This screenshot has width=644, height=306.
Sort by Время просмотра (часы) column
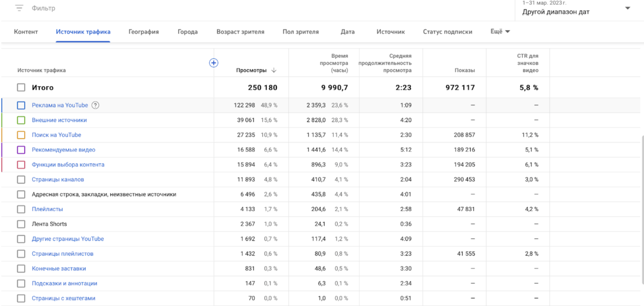[334, 63]
